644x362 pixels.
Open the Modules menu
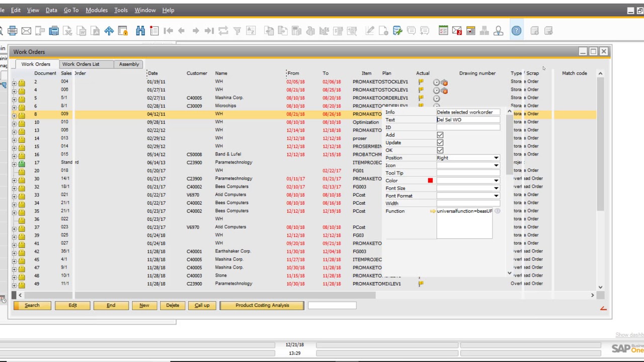coord(97,10)
